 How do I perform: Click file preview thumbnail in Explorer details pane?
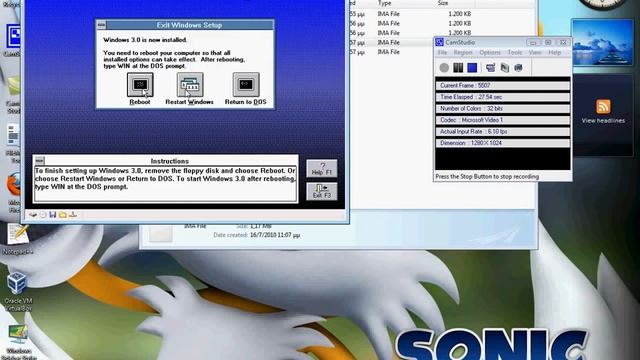coord(160,233)
